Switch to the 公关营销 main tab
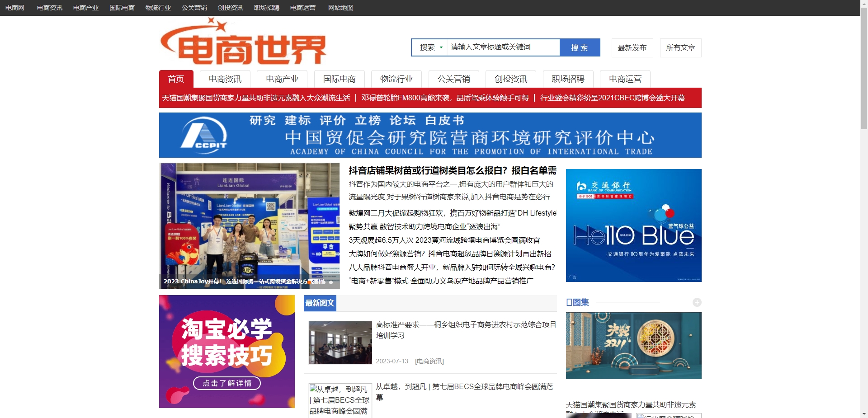The height and width of the screenshot is (418, 868). tap(454, 79)
